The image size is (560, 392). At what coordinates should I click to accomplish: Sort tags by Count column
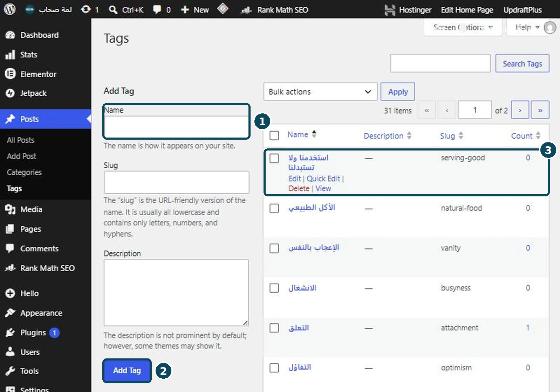tap(526, 136)
